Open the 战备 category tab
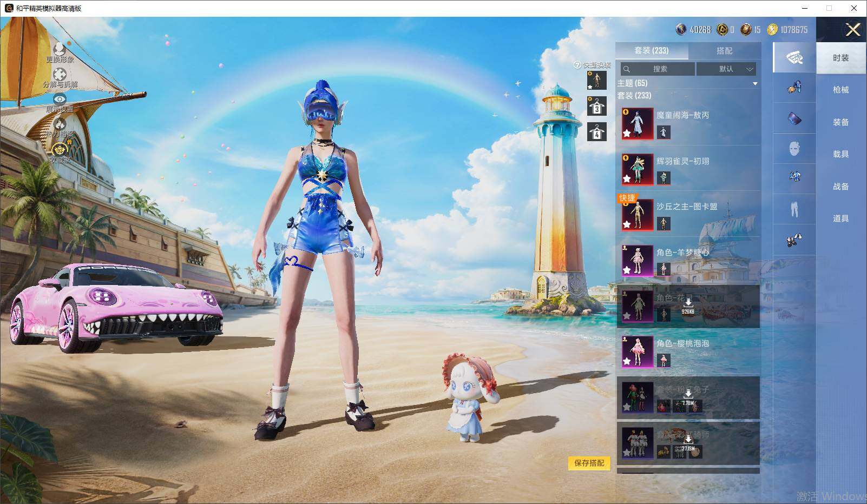This screenshot has width=867, height=504. click(x=841, y=187)
